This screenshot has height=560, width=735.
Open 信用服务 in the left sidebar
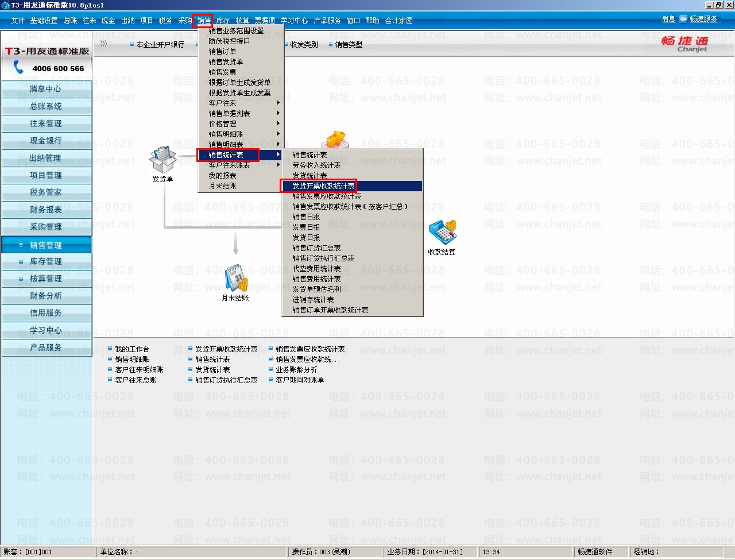[x=46, y=313]
